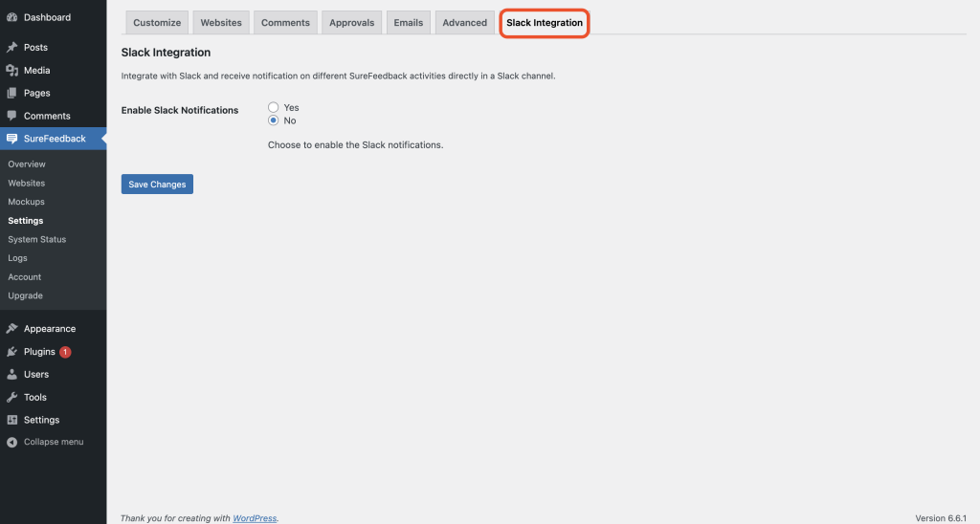
Task: Click the Plugins plug icon
Action: (11, 352)
